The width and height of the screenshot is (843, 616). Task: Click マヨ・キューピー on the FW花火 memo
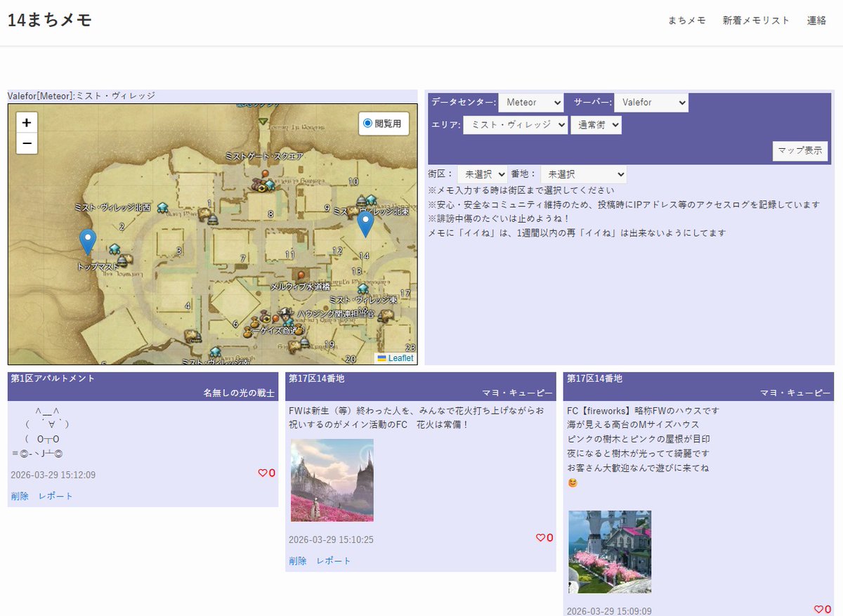[518, 393]
